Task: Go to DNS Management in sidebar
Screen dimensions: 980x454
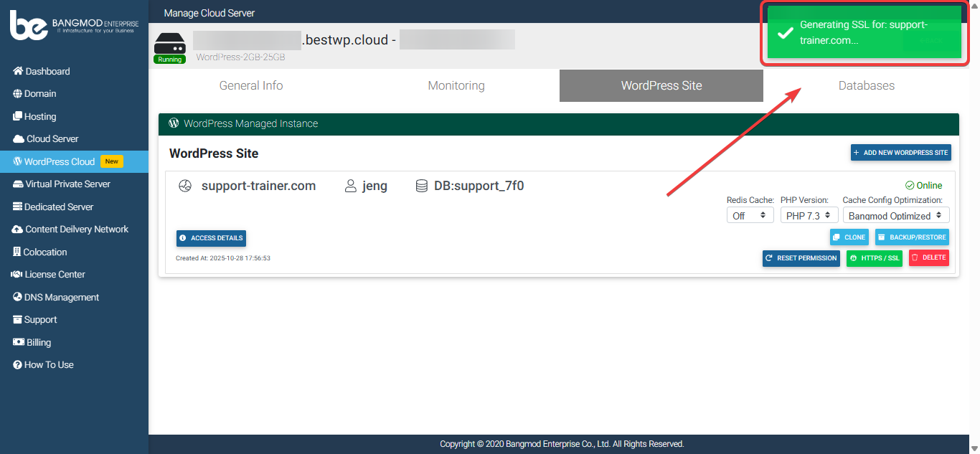Action: click(61, 297)
